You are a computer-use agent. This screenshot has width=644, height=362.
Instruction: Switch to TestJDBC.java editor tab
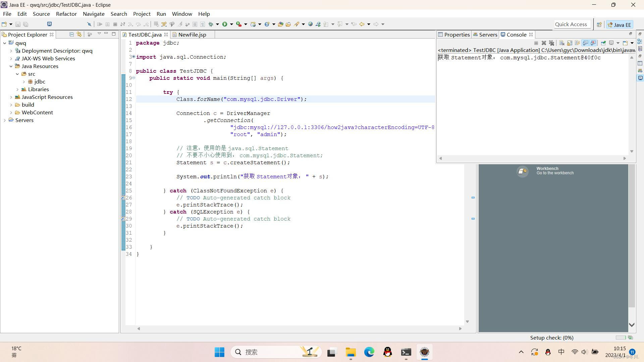(x=145, y=35)
